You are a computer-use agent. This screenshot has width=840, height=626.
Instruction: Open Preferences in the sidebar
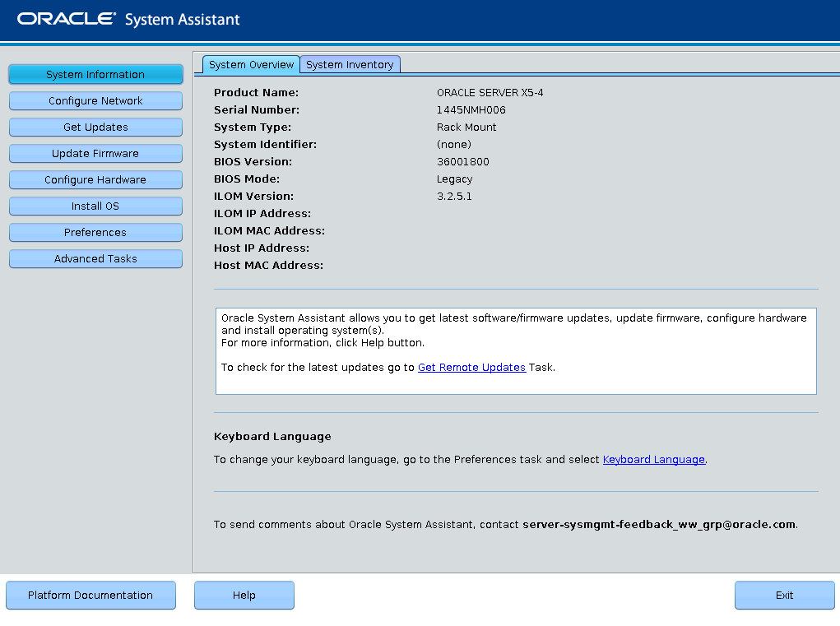(x=95, y=232)
